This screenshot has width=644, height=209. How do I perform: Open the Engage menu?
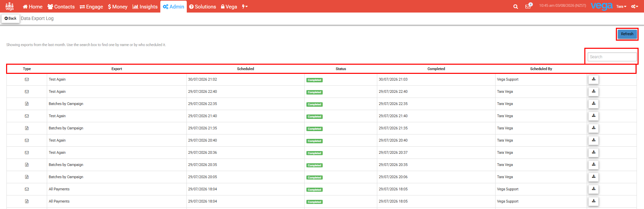click(91, 6)
